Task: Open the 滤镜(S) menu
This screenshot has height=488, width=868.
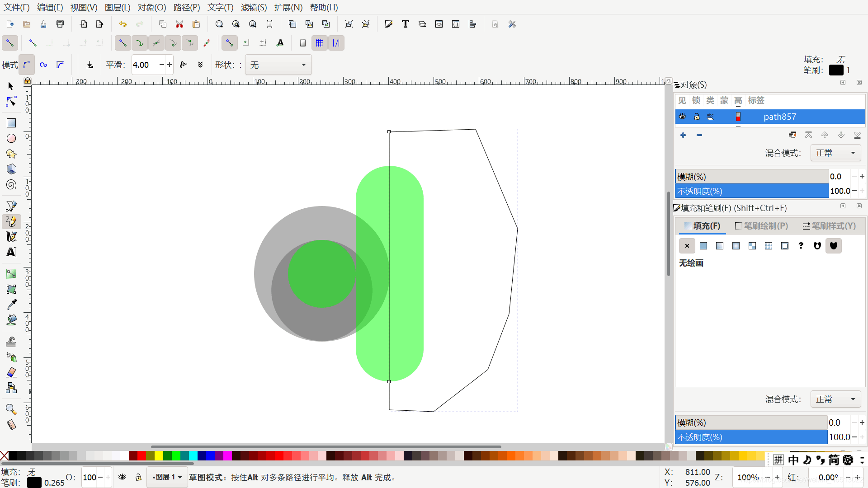Action: click(254, 7)
